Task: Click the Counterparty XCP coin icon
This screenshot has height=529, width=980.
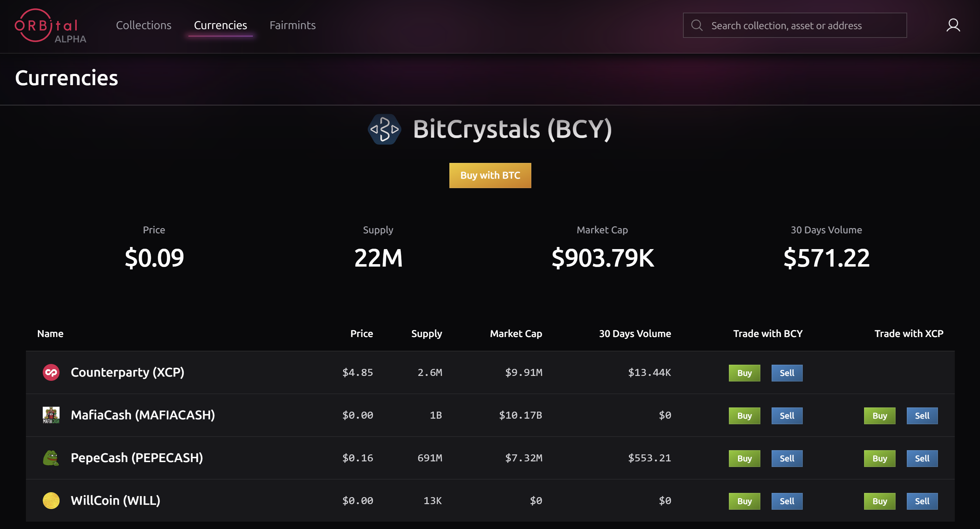Action: 51,373
